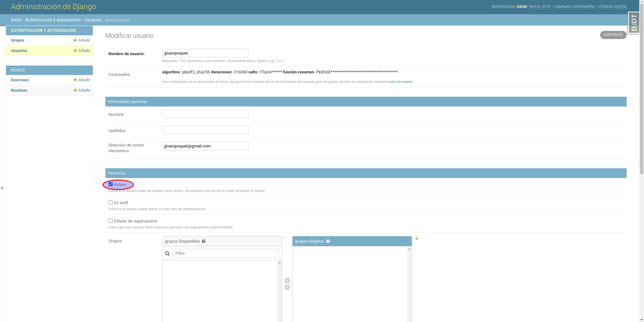The height and width of the screenshot is (322, 644).
Task: Open Routines in the sidebar
Action: pos(19,90)
